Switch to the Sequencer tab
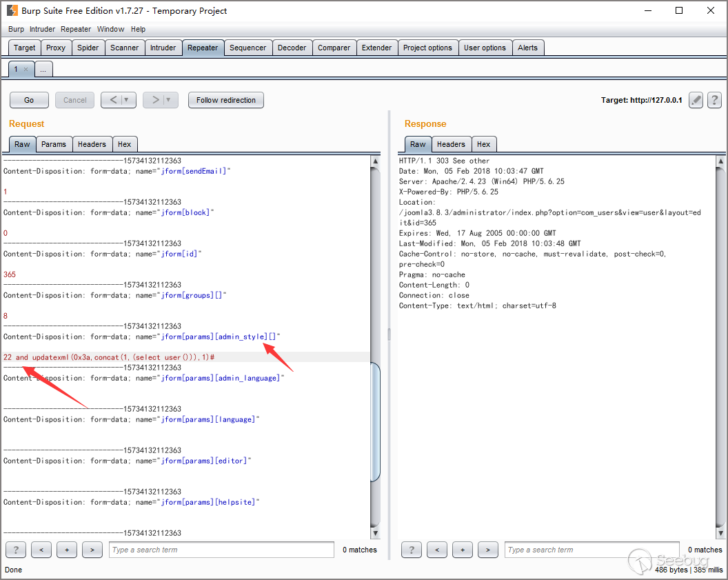This screenshot has height=580, width=728. click(x=248, y=48)
